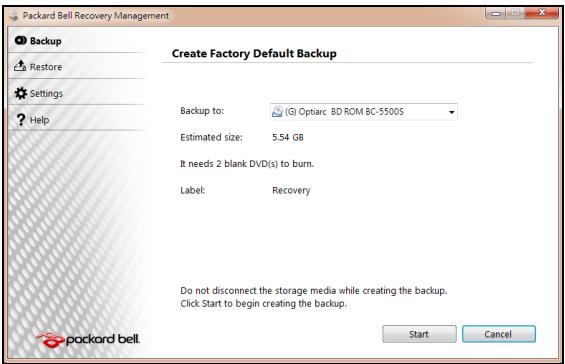This screenshot has width=565, height=364.
Task: Click the 'Do not disconnect the storage media' note
Action: click(313, 290)
